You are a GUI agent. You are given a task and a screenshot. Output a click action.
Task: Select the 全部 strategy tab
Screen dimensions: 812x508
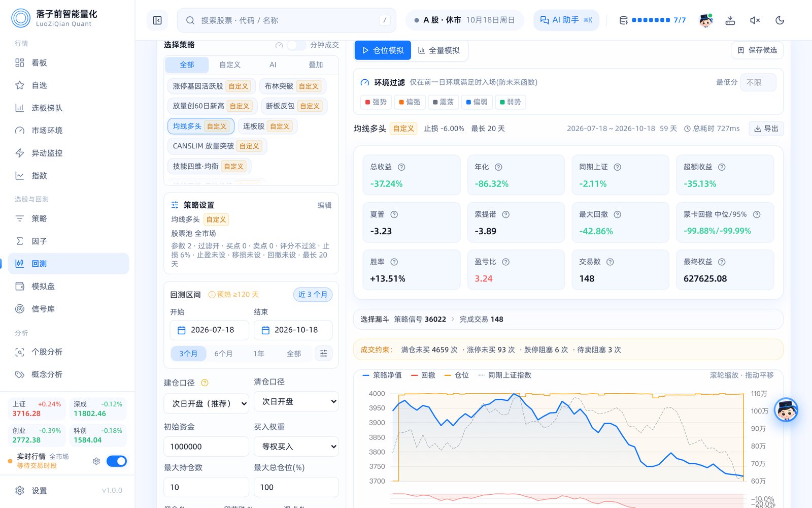coord(187,65)
